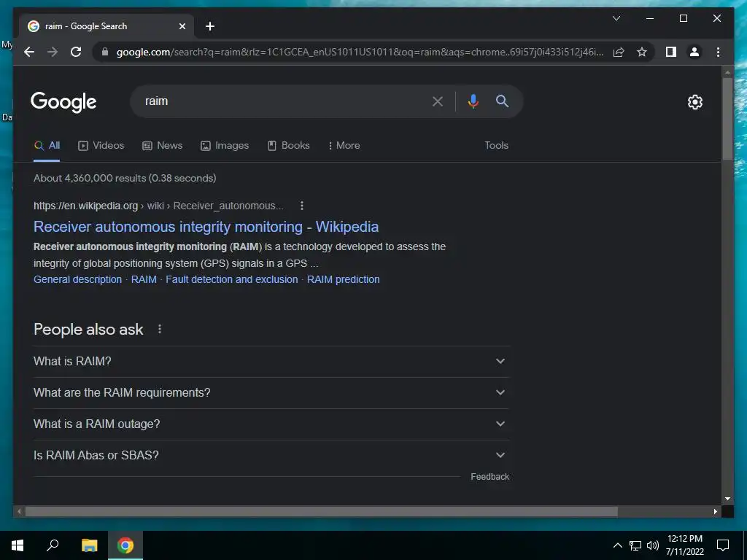
Task: Bookmark this tab with the star icon
Action: click(642, 52)
